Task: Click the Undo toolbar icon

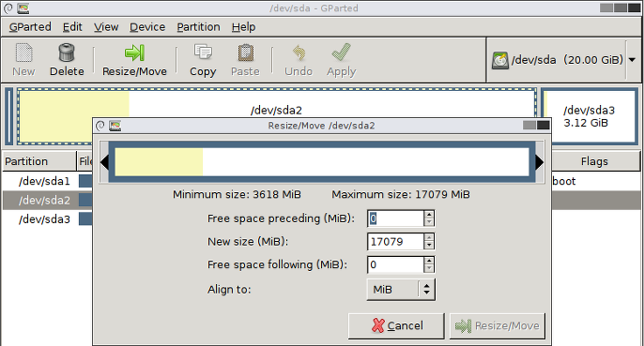Action: [299, 53]
